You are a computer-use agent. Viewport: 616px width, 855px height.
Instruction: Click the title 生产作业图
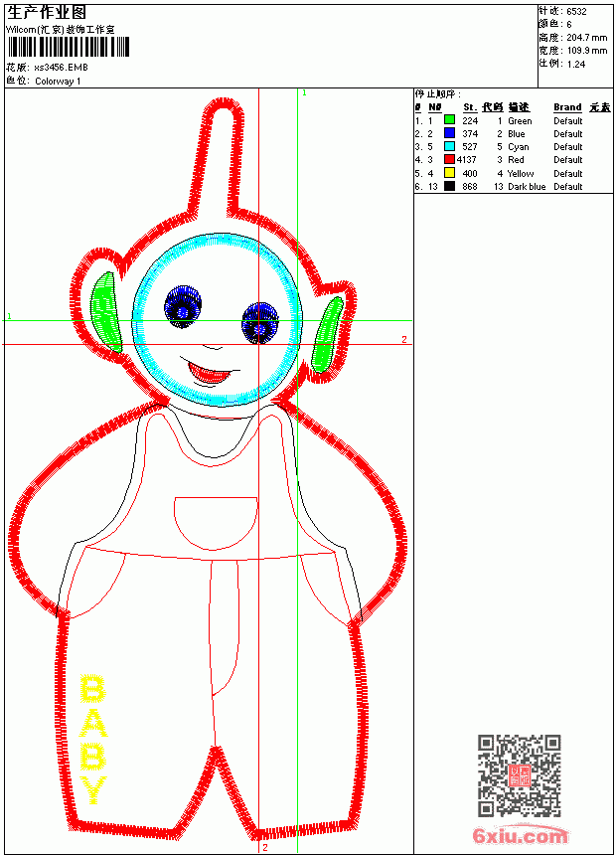47,13
